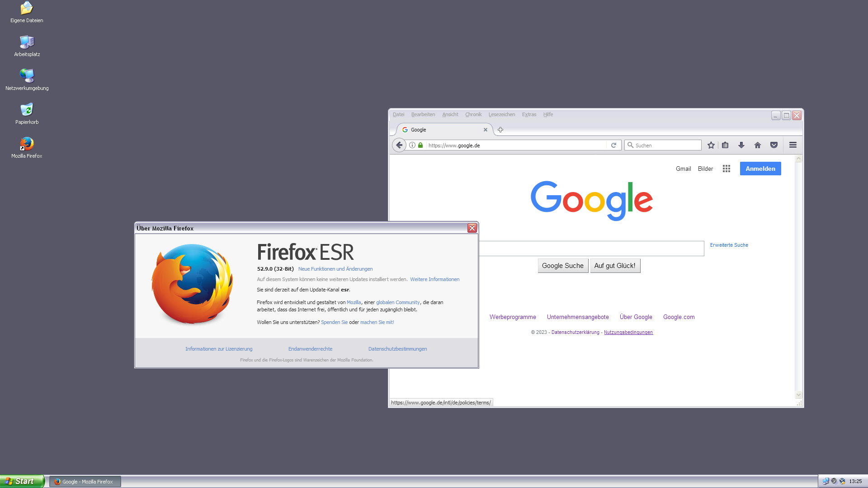Open the Weitere Informationen link
Viewport: 868px width, 488px height.
pos(434,279)
